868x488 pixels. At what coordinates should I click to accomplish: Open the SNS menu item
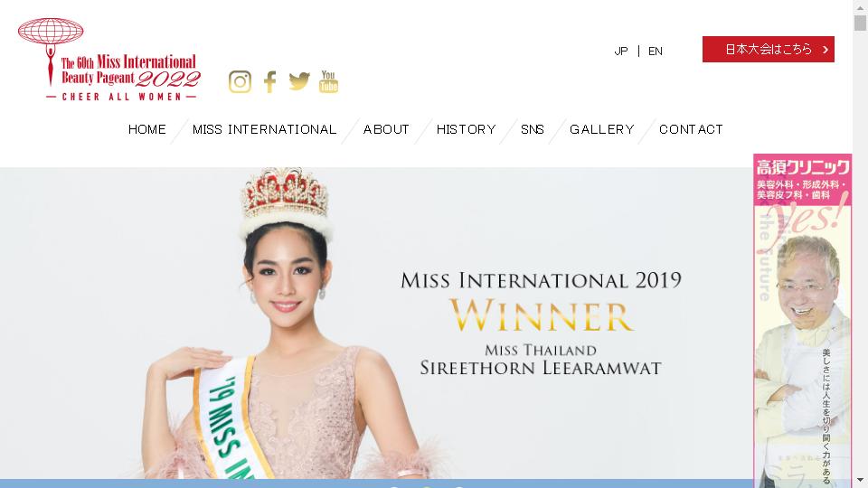click(x=533, y=129)
